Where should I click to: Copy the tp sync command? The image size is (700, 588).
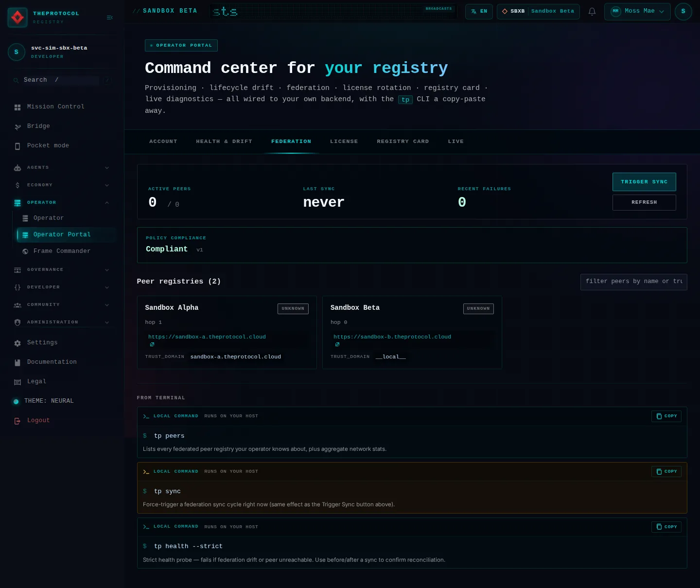coord(666,472)
